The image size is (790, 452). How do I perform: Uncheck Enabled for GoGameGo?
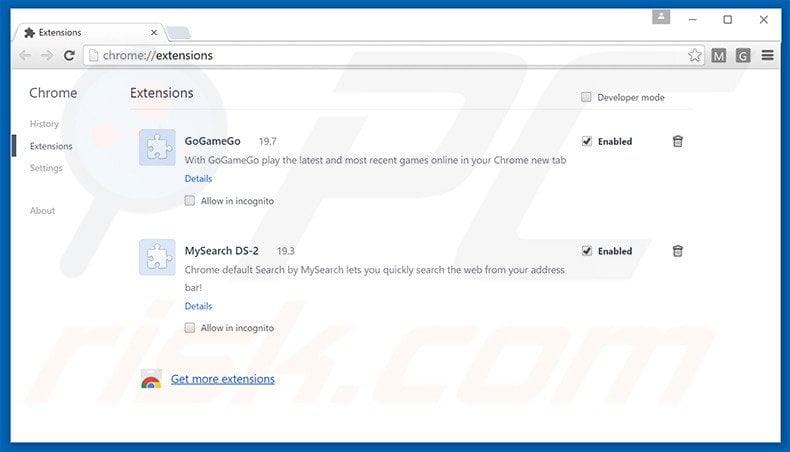click(x=587, y=141)
